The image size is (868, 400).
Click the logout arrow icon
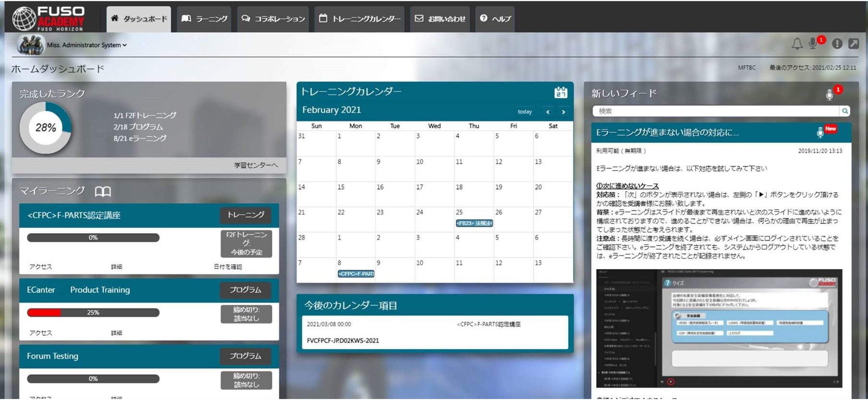tap(854, 44)
